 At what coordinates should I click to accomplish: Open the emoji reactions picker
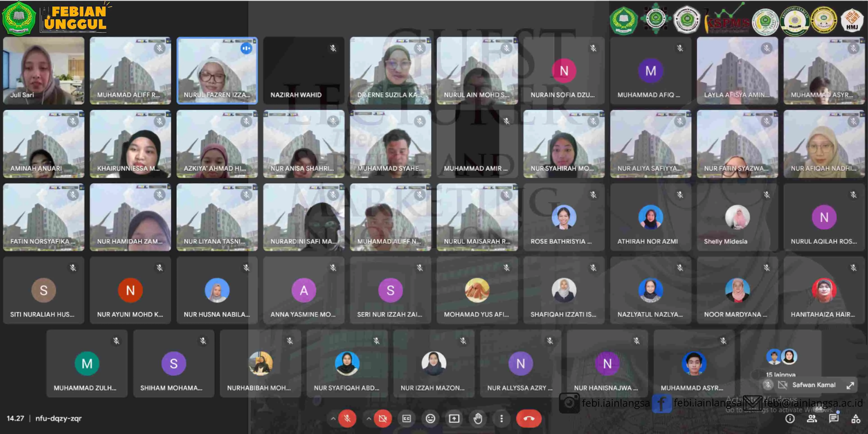pyautogui.click(x=430, y=418)
